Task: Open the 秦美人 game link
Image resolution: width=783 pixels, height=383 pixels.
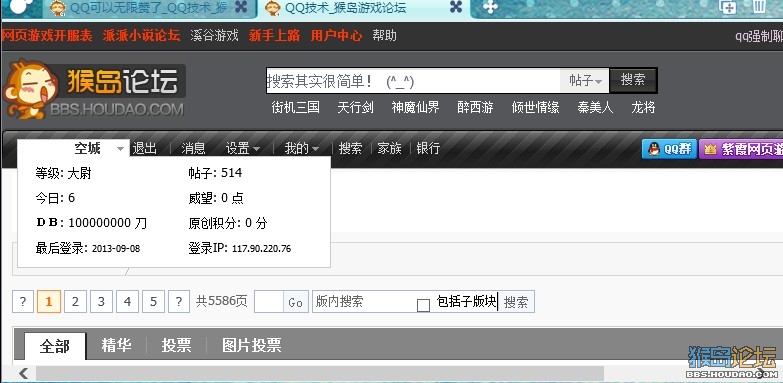Action: point(595,107)
